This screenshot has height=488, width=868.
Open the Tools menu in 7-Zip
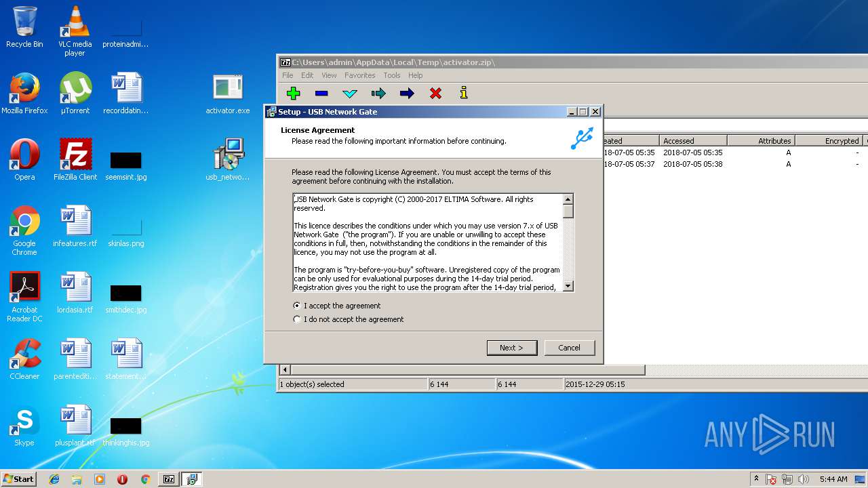click(392, 75)
